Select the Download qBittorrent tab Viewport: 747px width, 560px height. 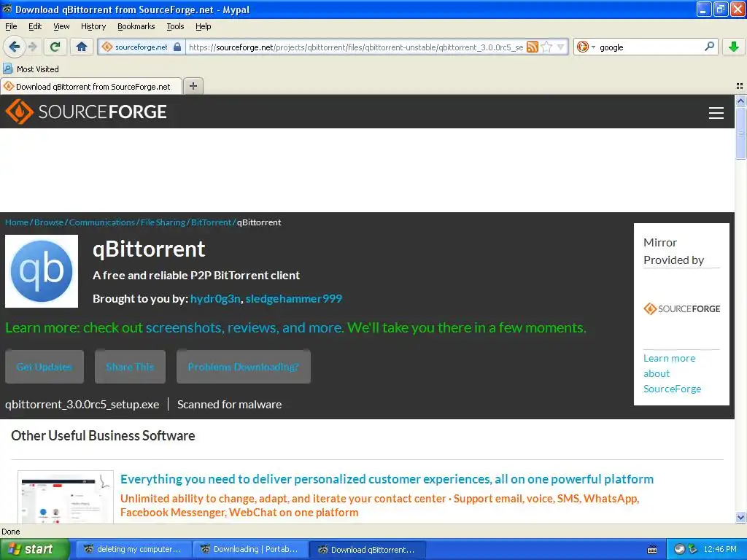pyautogui.click(x=91, y=86)
